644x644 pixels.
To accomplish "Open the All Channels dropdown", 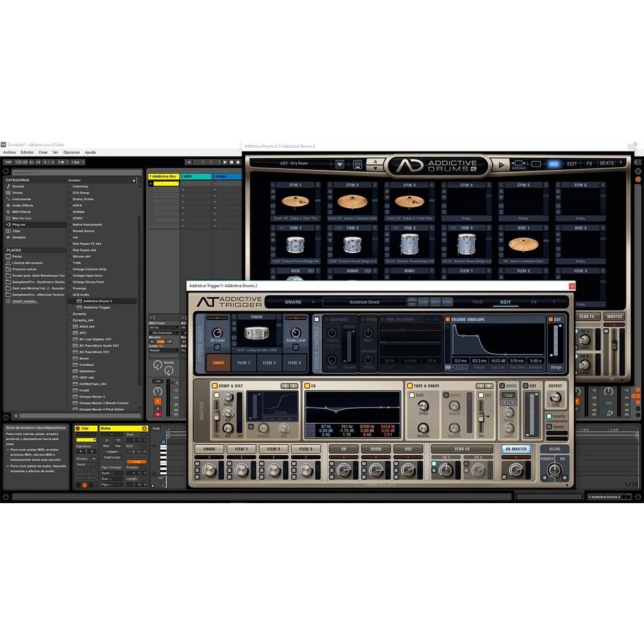I will coord(164,333).
